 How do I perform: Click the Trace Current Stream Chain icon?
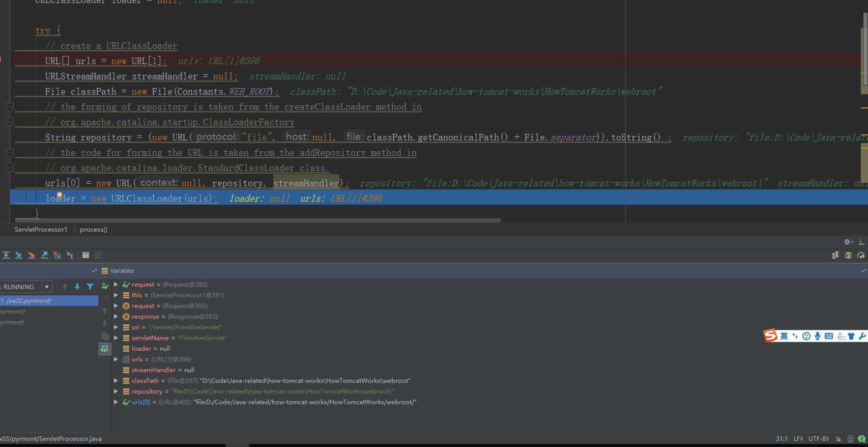pos(98,255)
